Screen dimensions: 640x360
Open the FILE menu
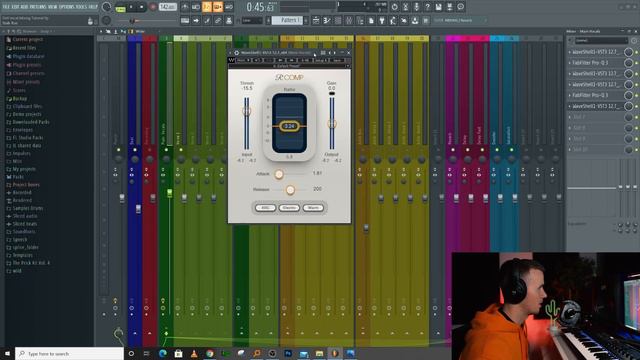pos(6,7)
